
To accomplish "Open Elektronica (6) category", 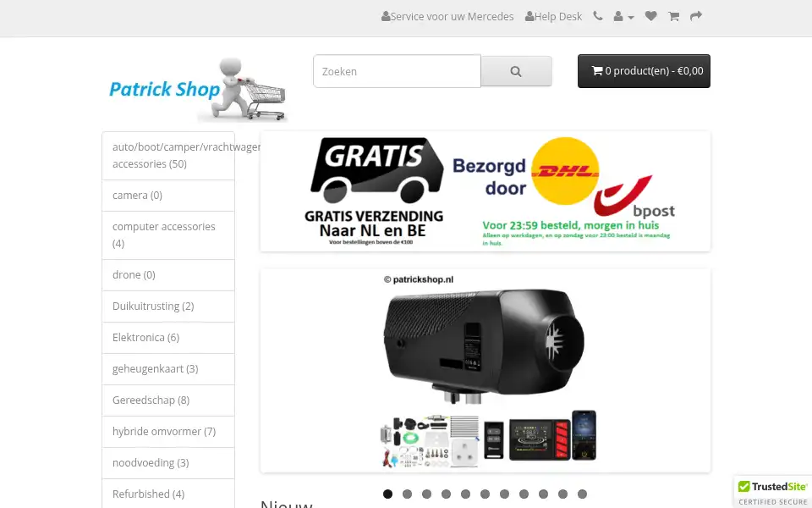I will pos(168,338).
